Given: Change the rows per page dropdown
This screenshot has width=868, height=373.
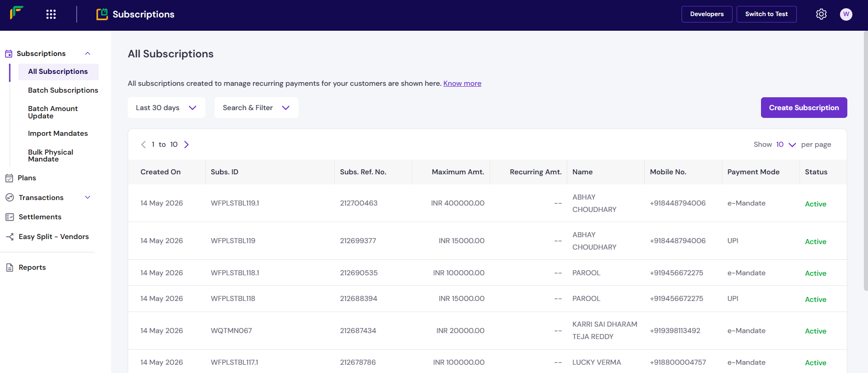Looking at the screenshot, I should click(x=786, y=145).
